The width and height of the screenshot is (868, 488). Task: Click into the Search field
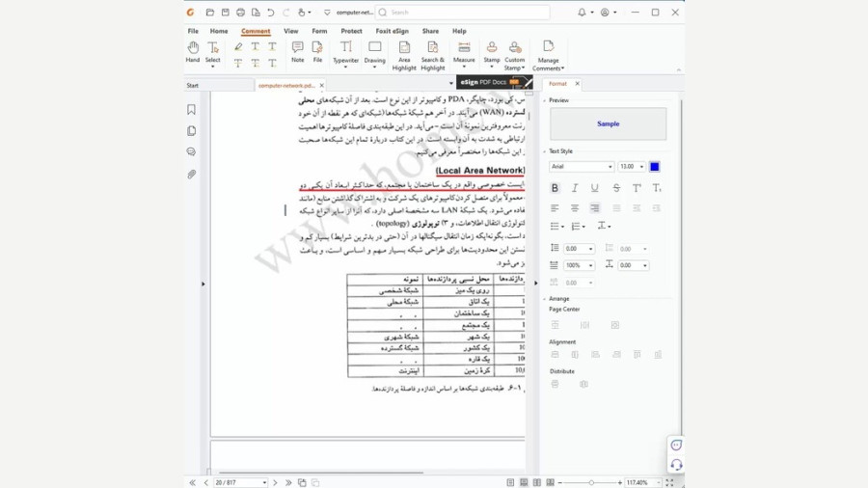coord(463,13)
